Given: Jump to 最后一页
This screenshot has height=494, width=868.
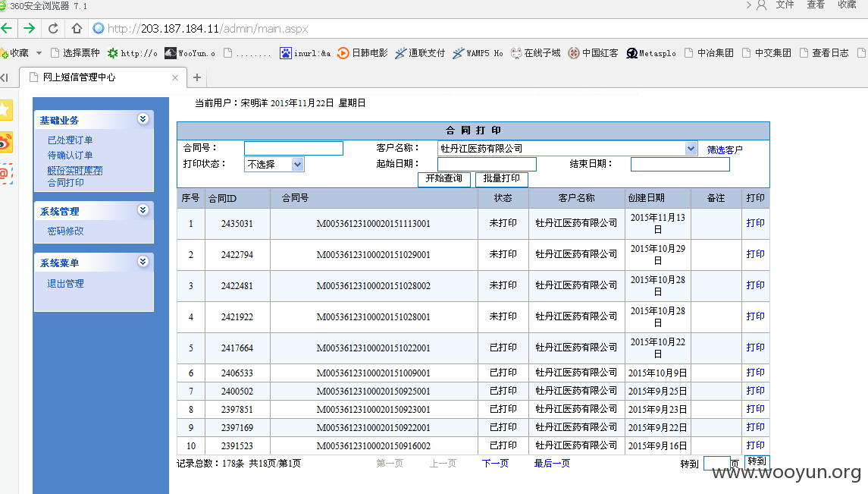Looking at the screenshot, I should 552,463.
